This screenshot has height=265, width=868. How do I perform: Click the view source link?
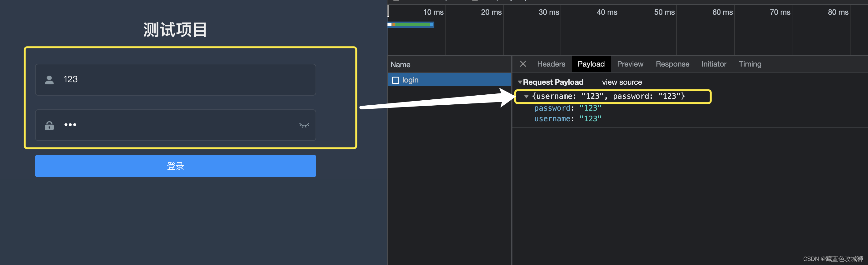pyautogui.click(x=622, y=82)
